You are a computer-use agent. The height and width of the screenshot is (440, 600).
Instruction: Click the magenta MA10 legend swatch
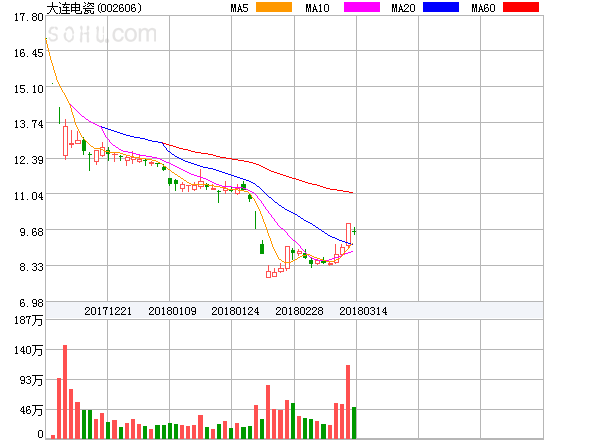[362, 7]
